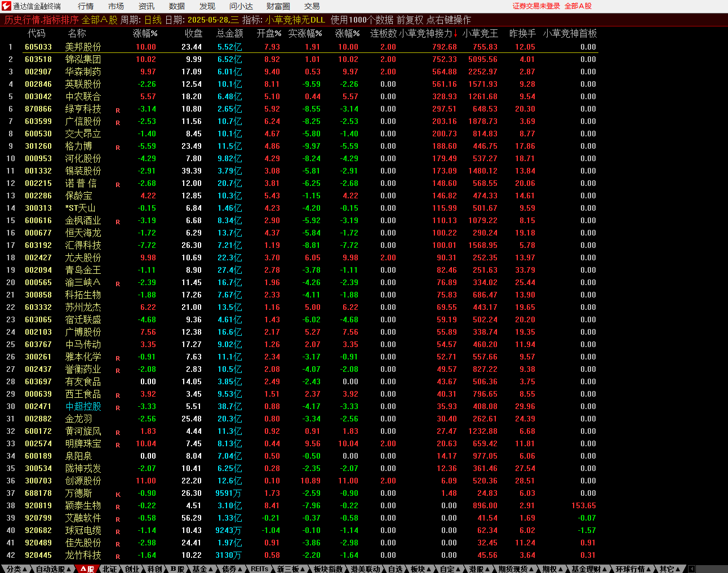Click the R marker beside 球冠电缆
Screen dimensions: 728x573
(118, 532)
